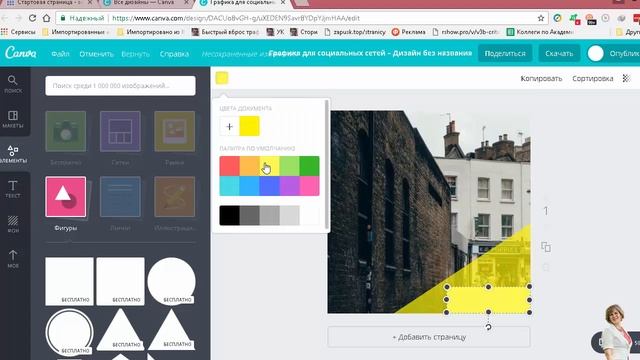Screen dimensions: 640x360
Task: Choose the dark gray palette color
Action: pyautogui.click(x=249, y=216)
